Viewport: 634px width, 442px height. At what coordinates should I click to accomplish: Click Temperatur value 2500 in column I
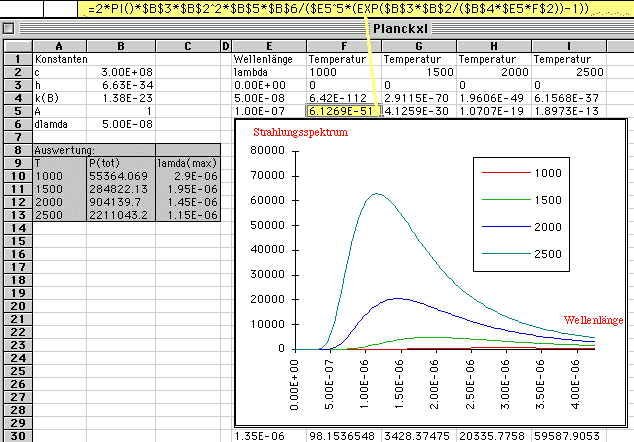click(x=568, y=72)
